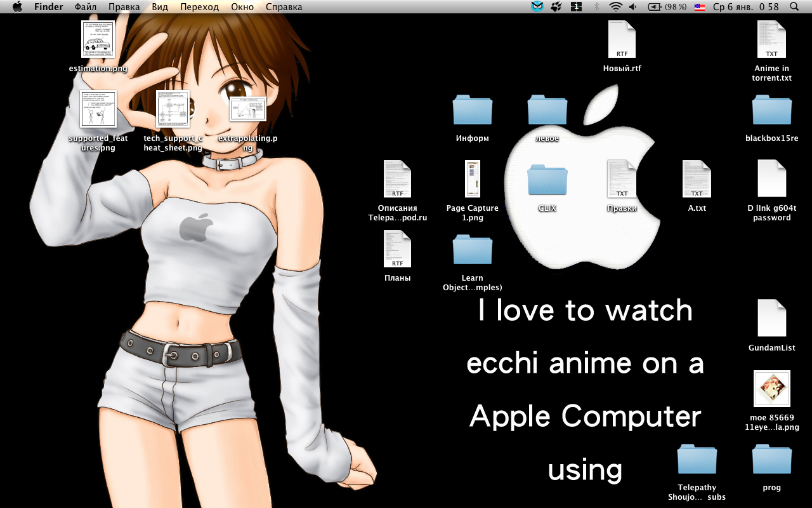812x508 pixels.
Task: Click the number 1 status icon in menu bar
Action: click(x=576, y=7)
